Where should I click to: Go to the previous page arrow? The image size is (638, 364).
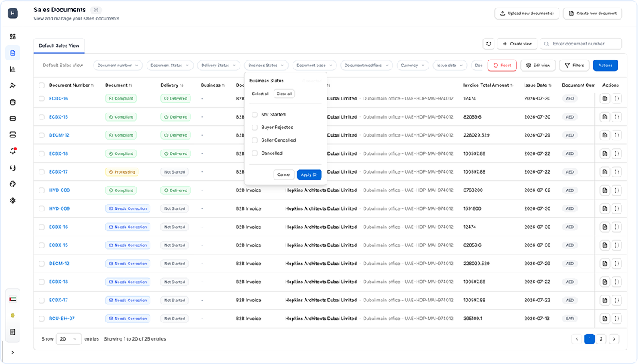(x=577, y=339)
